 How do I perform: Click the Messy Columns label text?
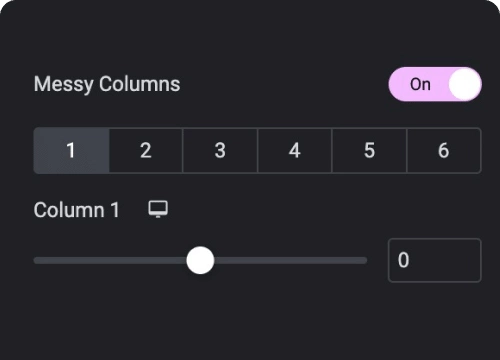point(107,84)
